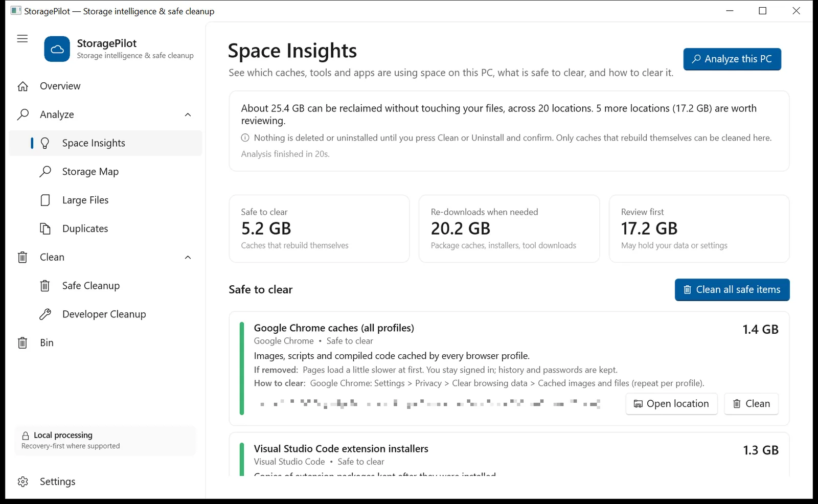Viewport: 818px width, 504px height.
Task: Open Safe Cleanup
Action: coord(105,286)
